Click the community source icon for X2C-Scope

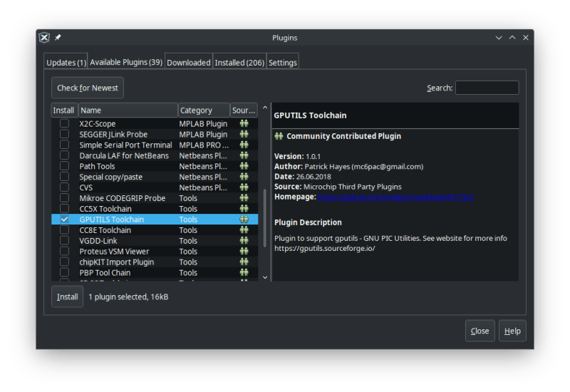(x=244, y=123)
